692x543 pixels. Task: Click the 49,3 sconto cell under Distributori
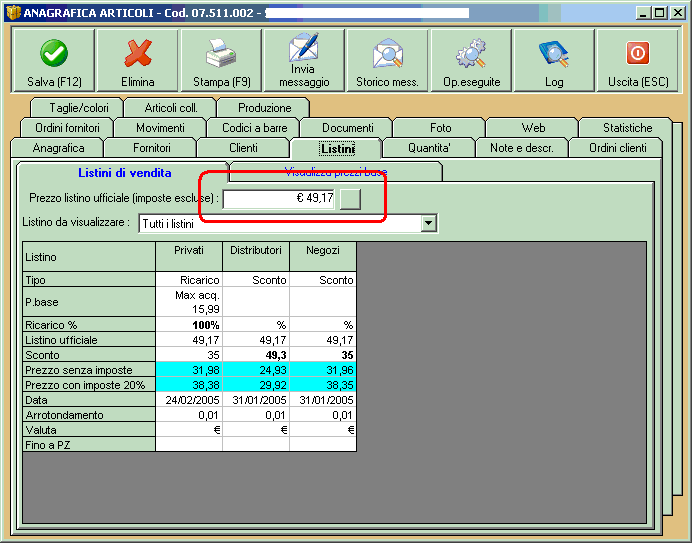[x=256, y=355]
